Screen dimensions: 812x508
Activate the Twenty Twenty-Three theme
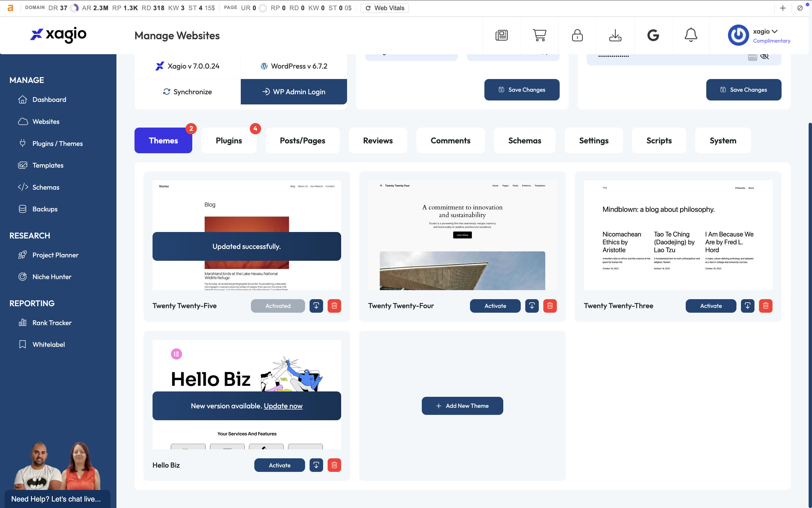coord(711,306)
